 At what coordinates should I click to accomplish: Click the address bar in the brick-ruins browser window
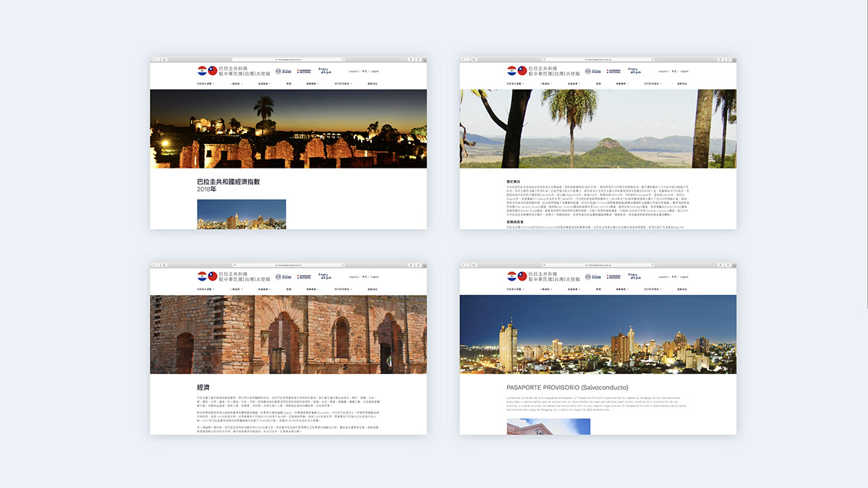click(289, 265)
